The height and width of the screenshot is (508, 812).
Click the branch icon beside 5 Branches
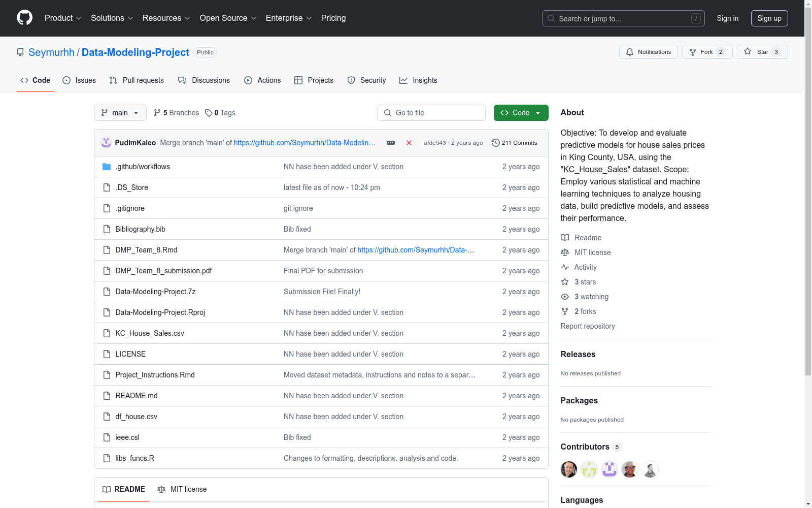[157, 113]
